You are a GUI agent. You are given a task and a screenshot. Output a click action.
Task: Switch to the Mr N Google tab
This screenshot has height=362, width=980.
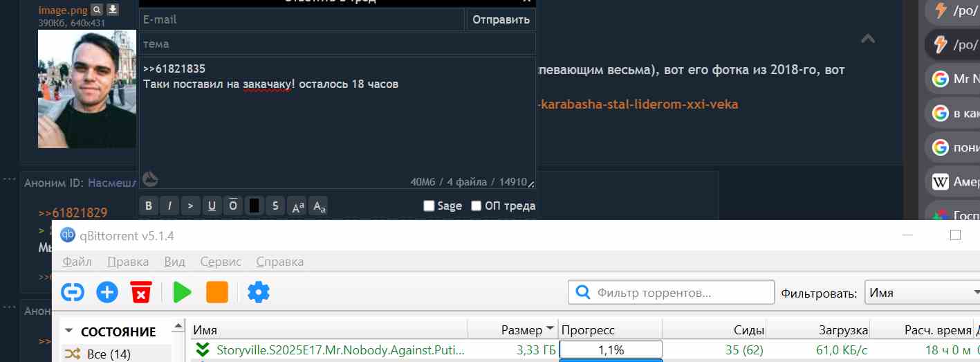coord(952,79)
